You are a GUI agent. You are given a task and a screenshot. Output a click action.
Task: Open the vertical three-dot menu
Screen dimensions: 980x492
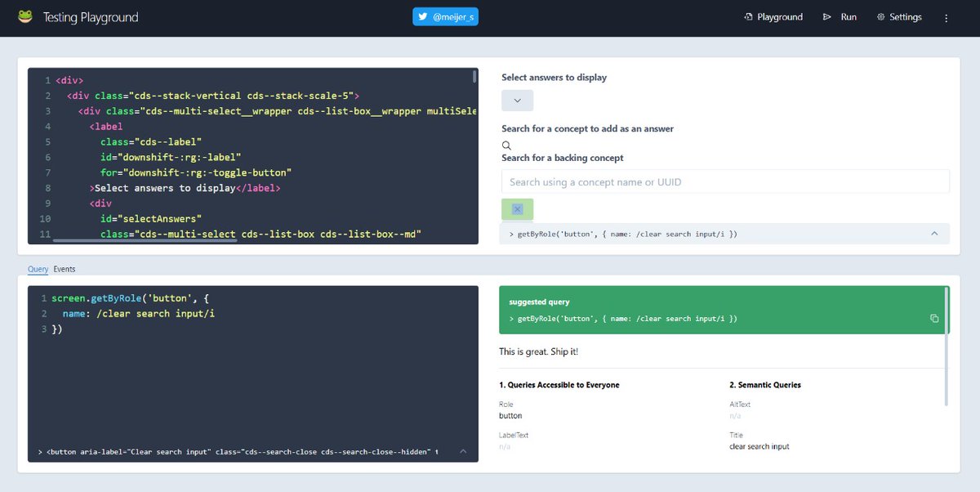(x=947, y=17)
